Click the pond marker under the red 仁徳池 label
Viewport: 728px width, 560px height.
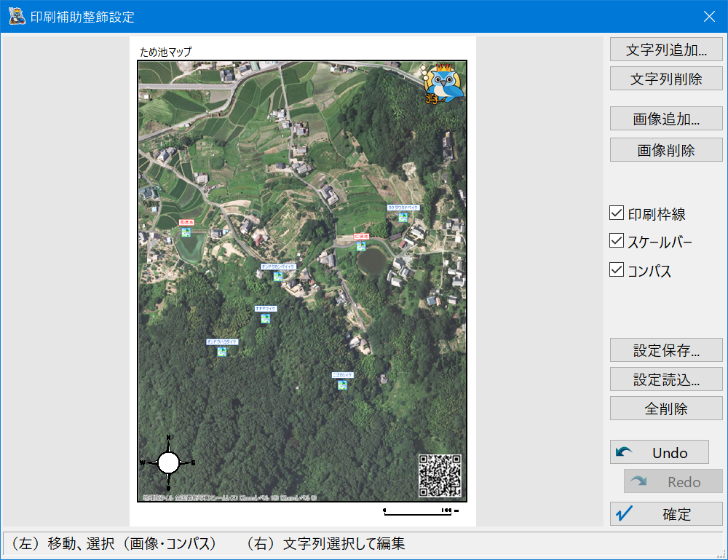(x=361, y=246)
